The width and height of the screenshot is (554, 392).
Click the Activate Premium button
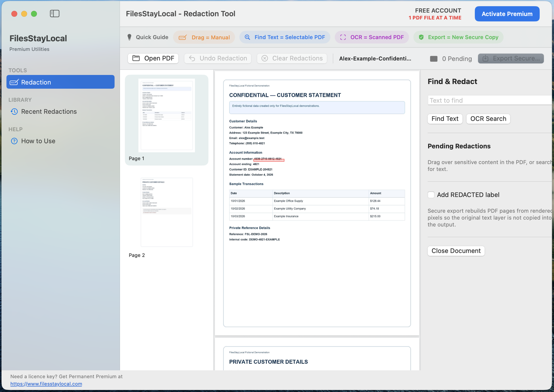pyautogui.click(x=507, y=14)
